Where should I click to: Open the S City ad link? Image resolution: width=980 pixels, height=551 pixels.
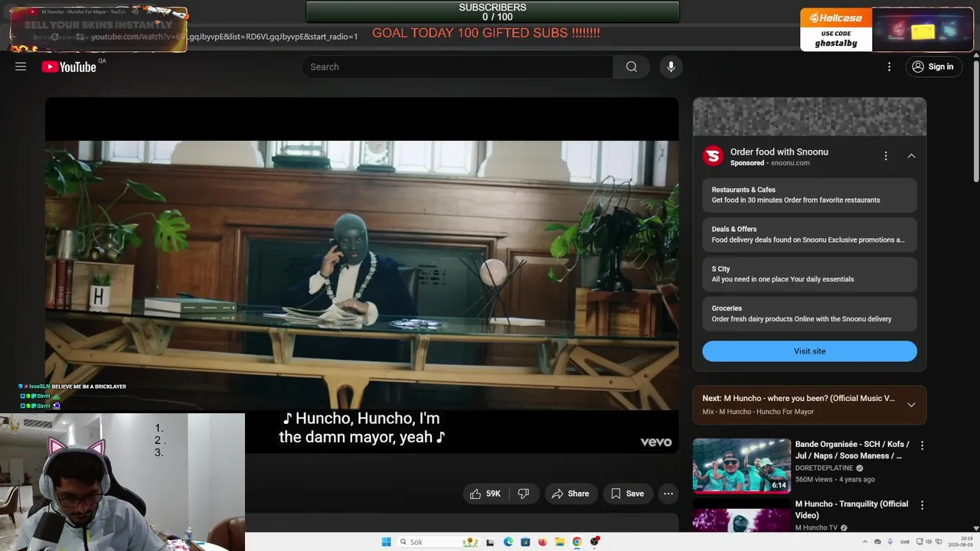809,274
